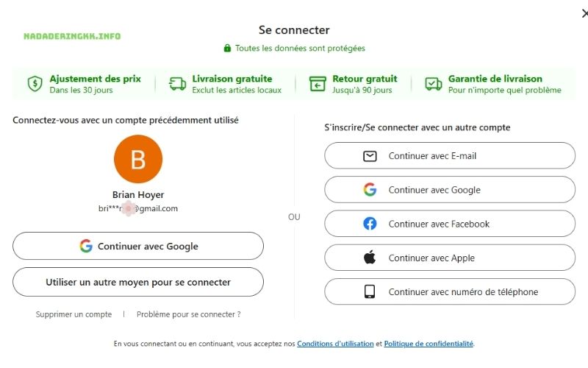588x368 pixels.
Task: Click Supprimer un compte link
Action: 73,314
